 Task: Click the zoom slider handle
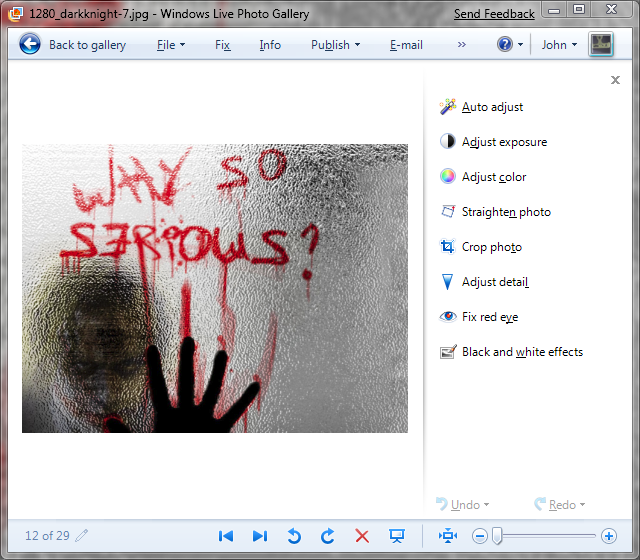pos(497,536)
